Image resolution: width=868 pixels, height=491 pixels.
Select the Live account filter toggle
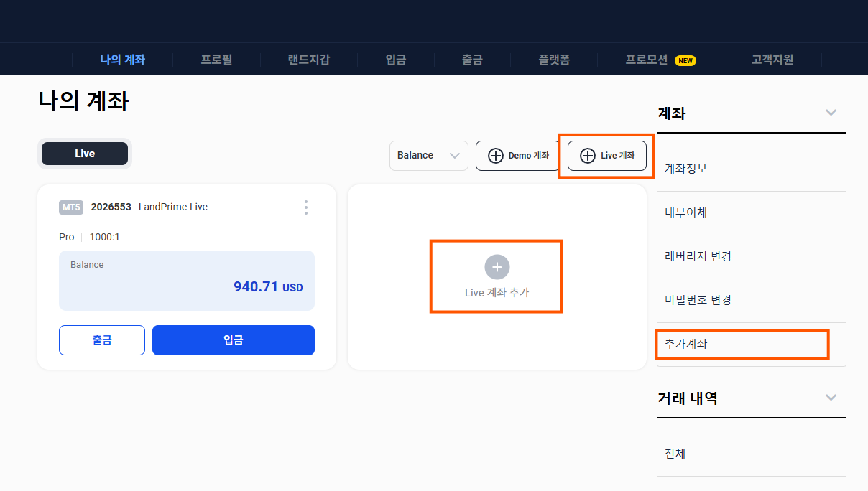(84, 153)
